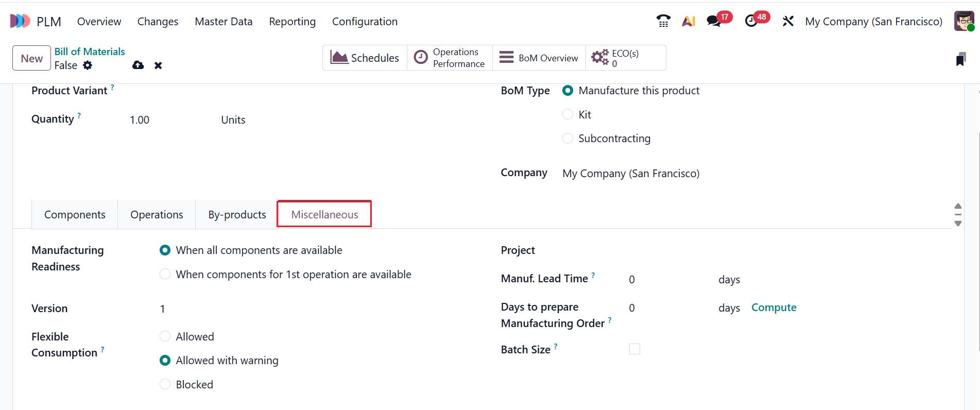This screenshot has height=410, width=980.
Task: Select Blocked flexible consumption
Action: click(165, 384)
